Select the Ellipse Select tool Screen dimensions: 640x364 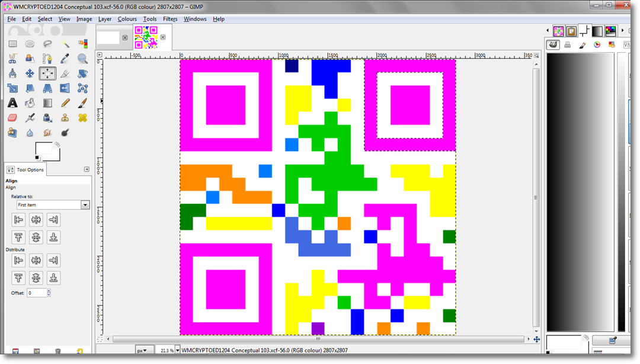click(x=30, y=44)
